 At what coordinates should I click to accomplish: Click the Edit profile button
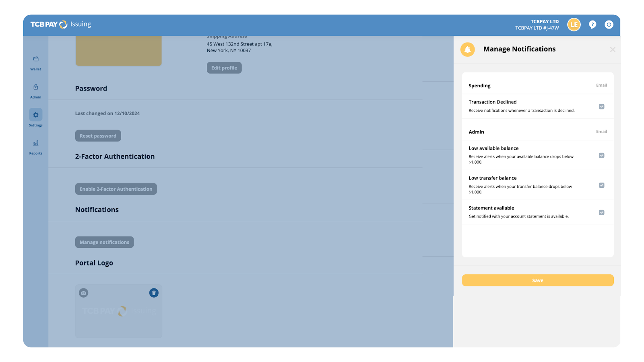click(224, 68)
